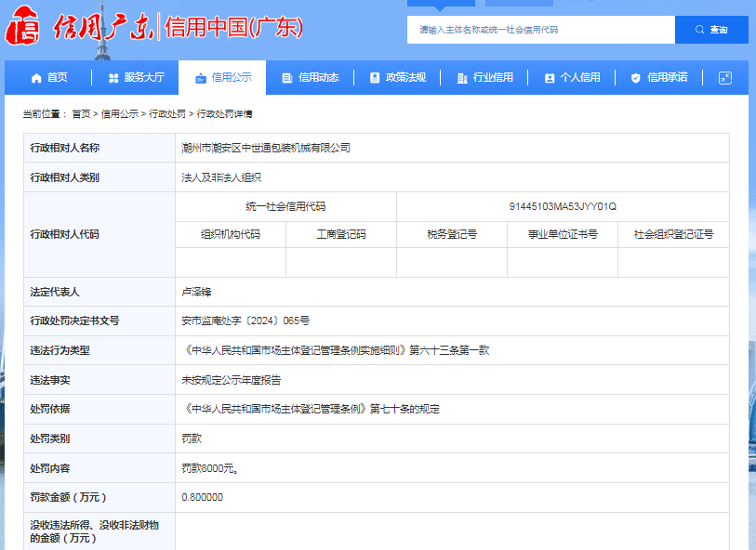
Task: Click the blue 查询 search button
Action: pos(711,30)
